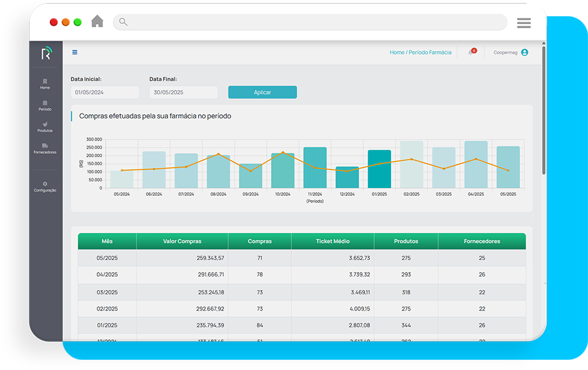Click the Home breadcrumb link

click(397, 53)
